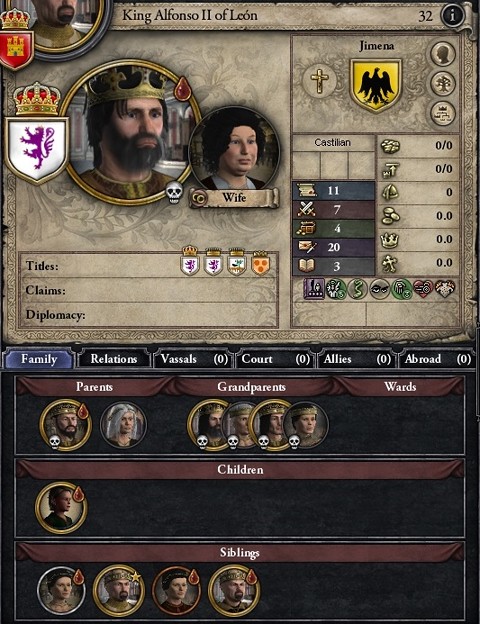Click the Catholic cross religion icon
Image resolution: width=480 pixels, height=624 pixels.
[319, 81]
